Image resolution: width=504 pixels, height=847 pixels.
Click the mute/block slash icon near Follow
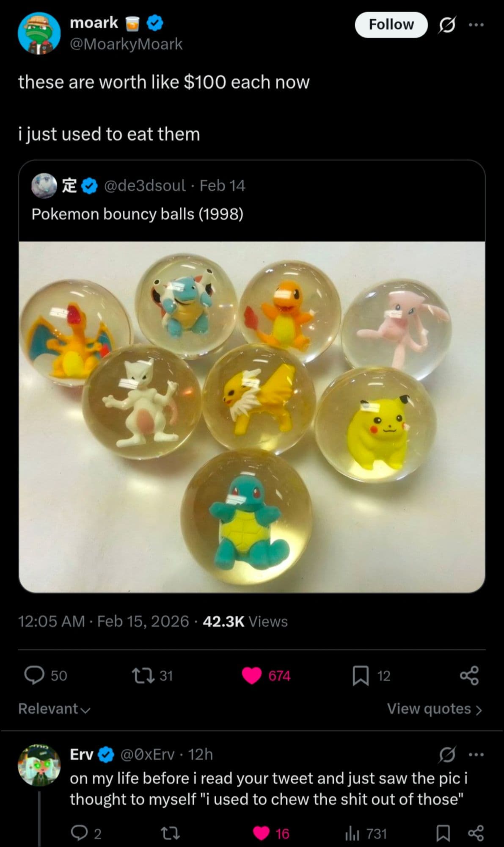[448, 25]
